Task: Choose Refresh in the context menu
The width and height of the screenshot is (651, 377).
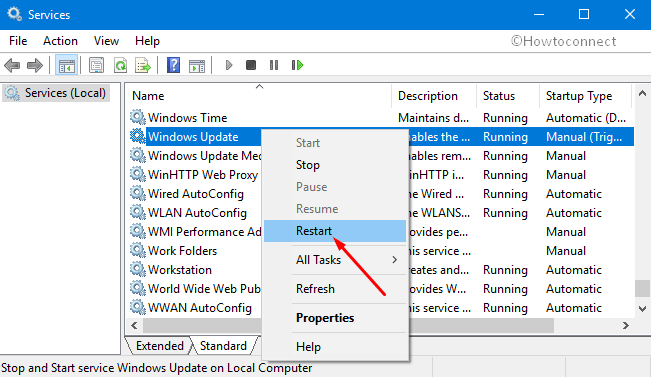Action: tap(335, 289)
